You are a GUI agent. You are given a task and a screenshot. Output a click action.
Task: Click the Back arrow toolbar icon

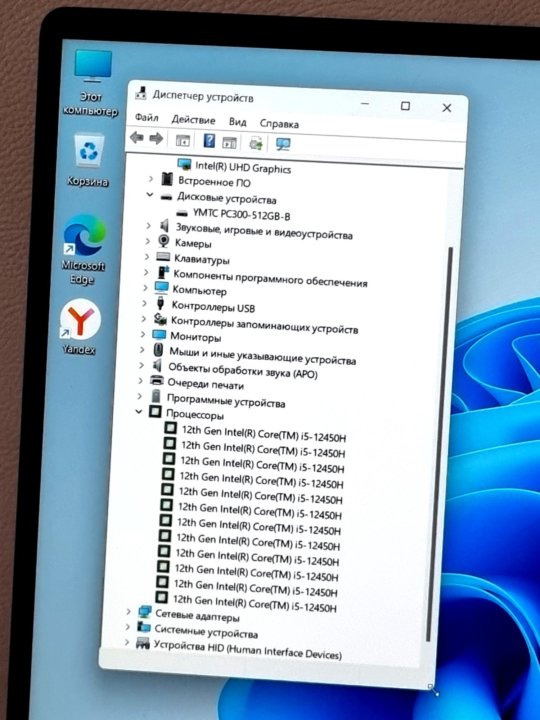137,137
